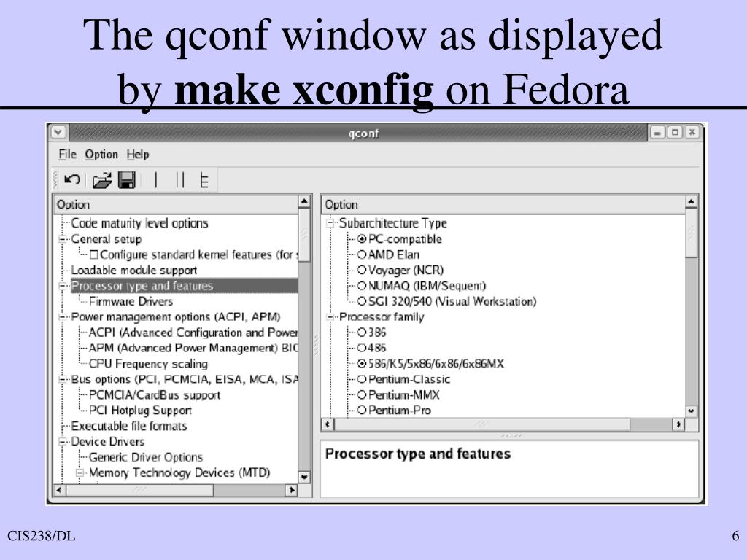Choose 586/K5/5x86/6x86/6x86MX radio button
747x560 pixels.
click(362, 364)
